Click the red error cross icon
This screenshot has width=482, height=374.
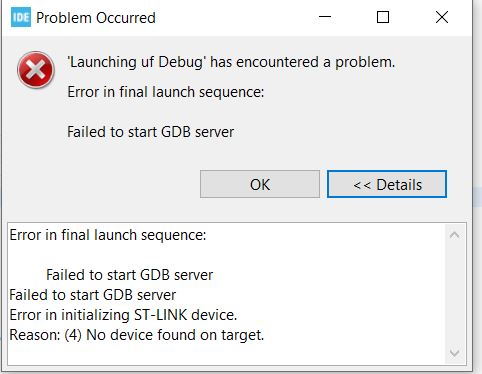[x=36, y=70]
